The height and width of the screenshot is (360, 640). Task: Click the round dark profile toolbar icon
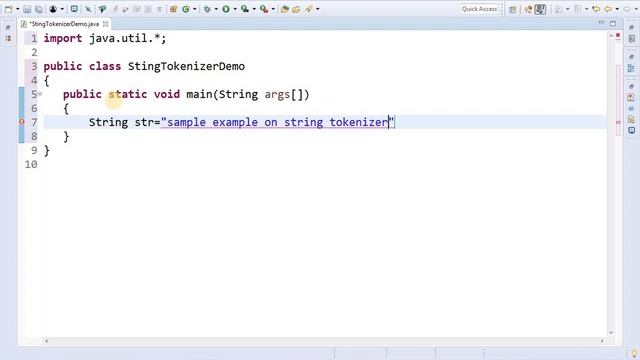pyautogui.click(x=53, y=9)
